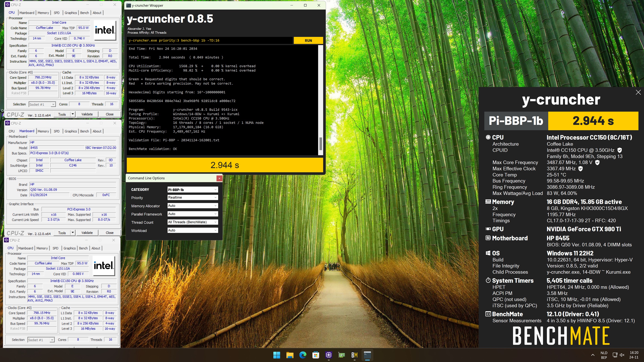
Task: Expand the Parallel Framework dropdown
Action: pyautogui.click(x=192, y=214)
